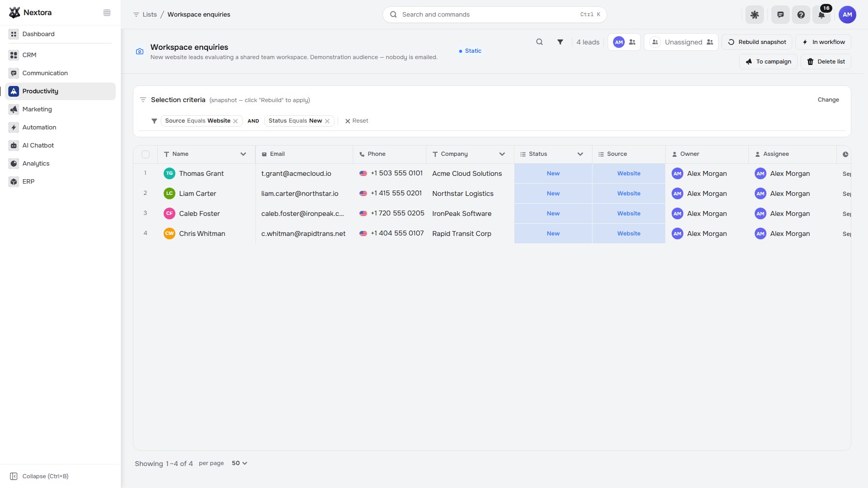Click Chris Whitman's CW avatar
The image size is (868, 488).
[x=169, y=233]
